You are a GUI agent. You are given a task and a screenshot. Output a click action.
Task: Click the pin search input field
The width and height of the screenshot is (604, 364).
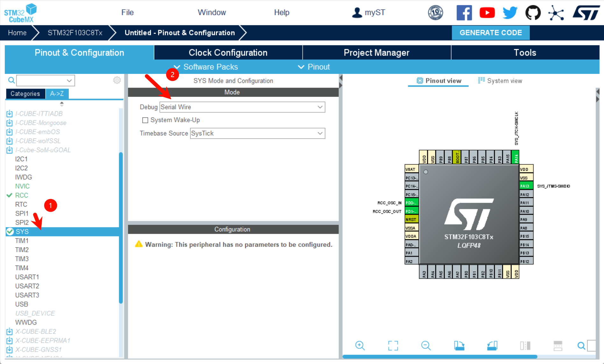[x=592, y=346]
